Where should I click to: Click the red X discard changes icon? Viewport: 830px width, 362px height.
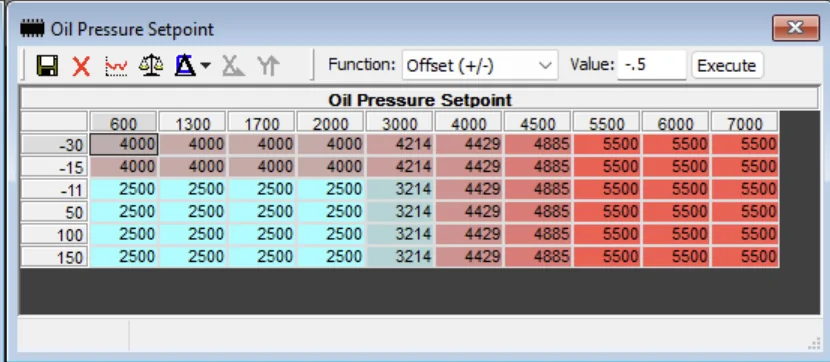[81, 66]
